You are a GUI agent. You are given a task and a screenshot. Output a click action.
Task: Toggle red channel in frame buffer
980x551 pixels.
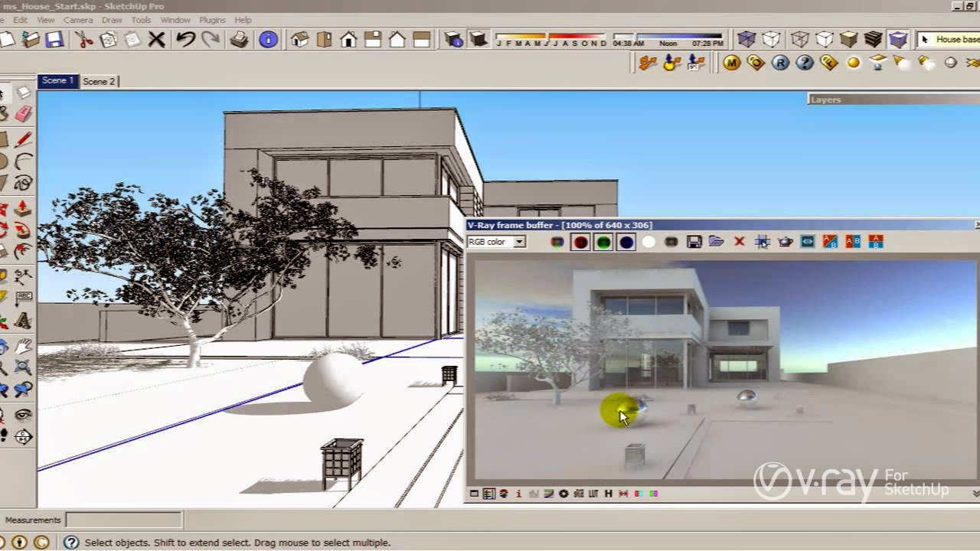tap(580, 242)
